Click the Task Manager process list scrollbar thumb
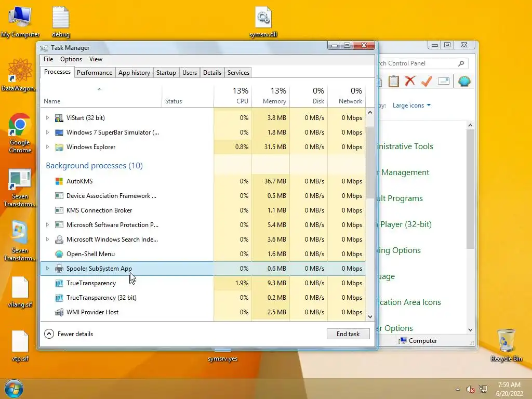 [x=370, y=163]
